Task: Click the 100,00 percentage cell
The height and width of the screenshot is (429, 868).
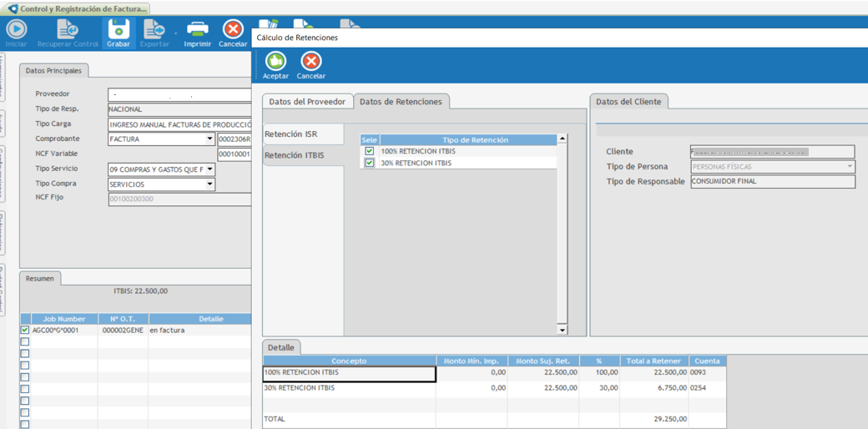Action: [x=599, y=374]
